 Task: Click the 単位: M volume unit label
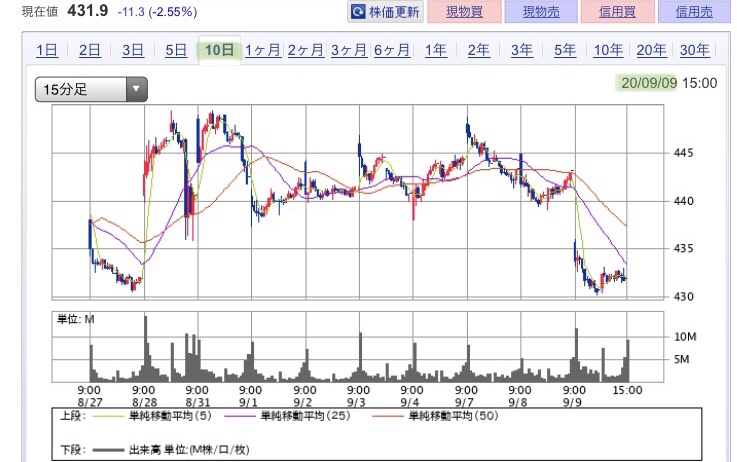point(76,320)
